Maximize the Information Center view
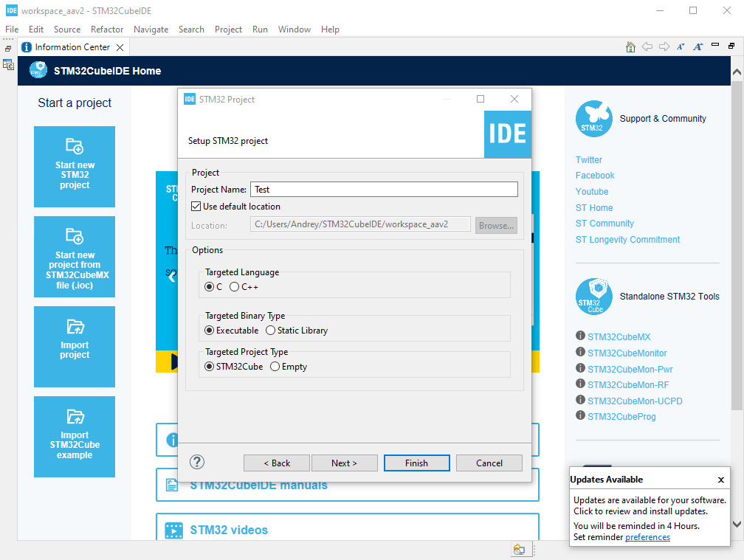 [731, 46]
